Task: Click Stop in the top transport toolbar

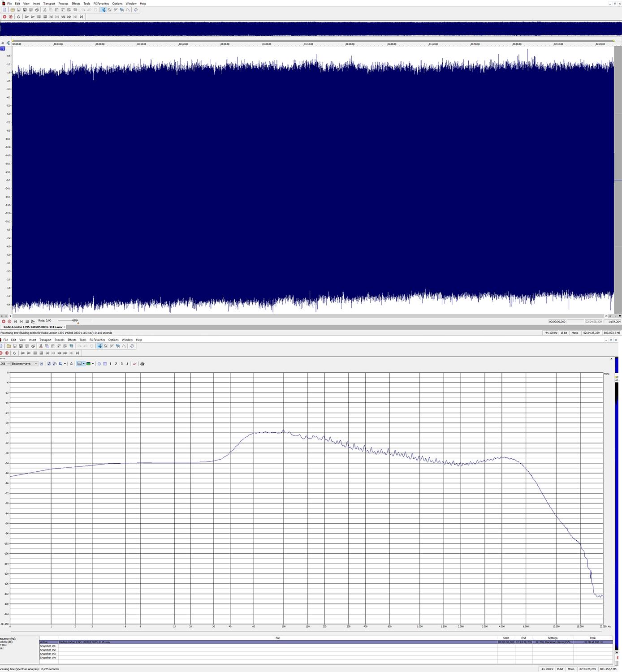Action: coord(45,17)
